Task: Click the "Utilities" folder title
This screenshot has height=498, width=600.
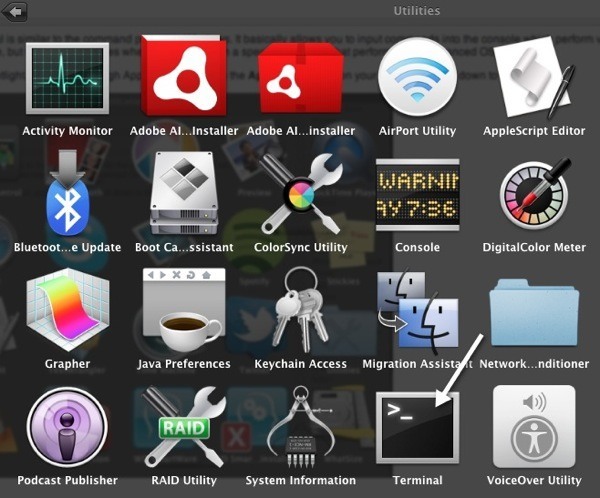Action: (417, 11)
